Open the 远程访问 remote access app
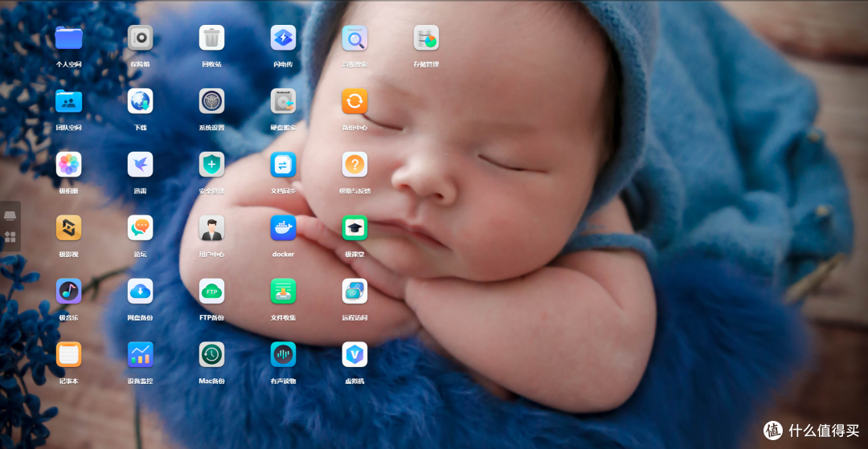868x449 pixels. point(354,291)
